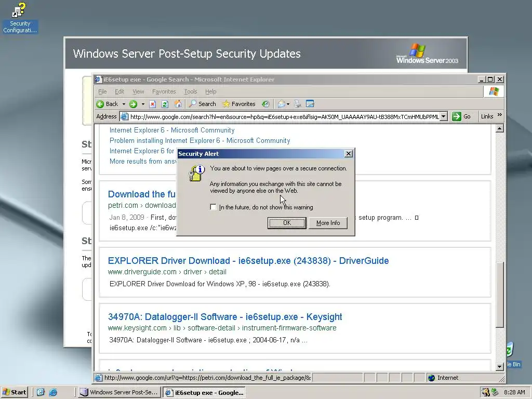The height and width of the screenshot is (399, 532).
Task: Click OK in the Security Alert dialog
Action: (x=287, y=223)
